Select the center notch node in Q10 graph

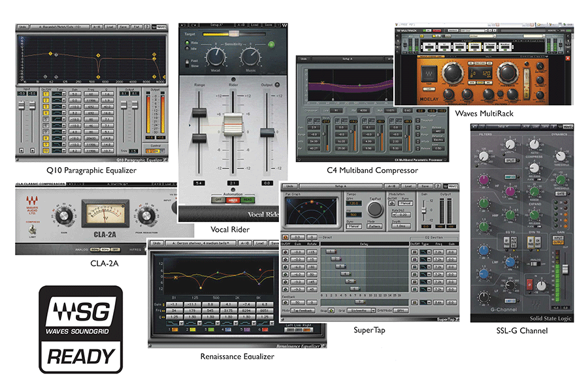(x=98, y=77)
